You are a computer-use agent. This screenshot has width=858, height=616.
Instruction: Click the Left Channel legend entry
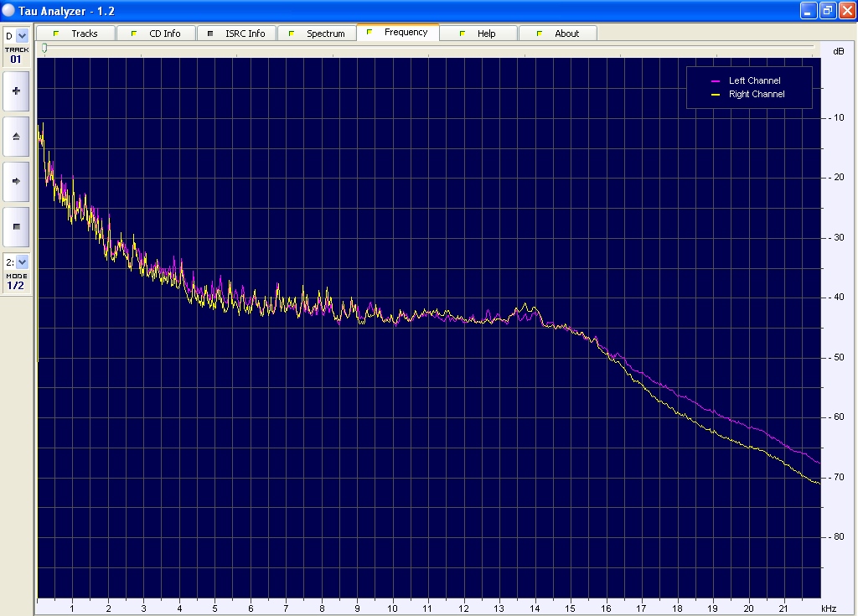pyautogui.click(x=754, y=80)
